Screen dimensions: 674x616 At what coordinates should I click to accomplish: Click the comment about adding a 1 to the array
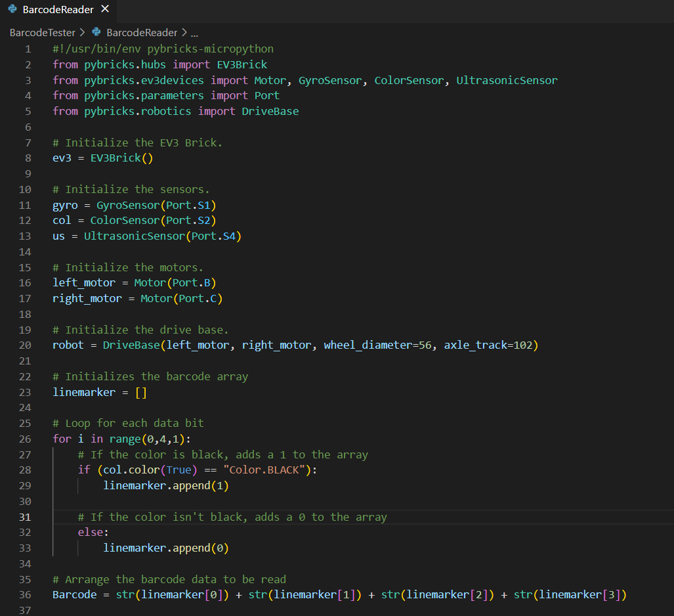click(x=223, y=454)
